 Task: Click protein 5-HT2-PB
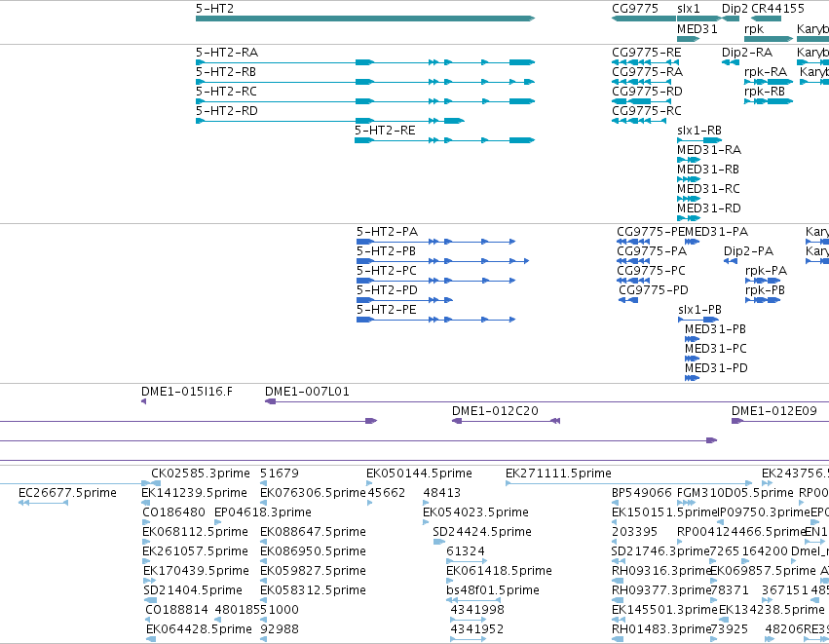(x=443, y=261)
